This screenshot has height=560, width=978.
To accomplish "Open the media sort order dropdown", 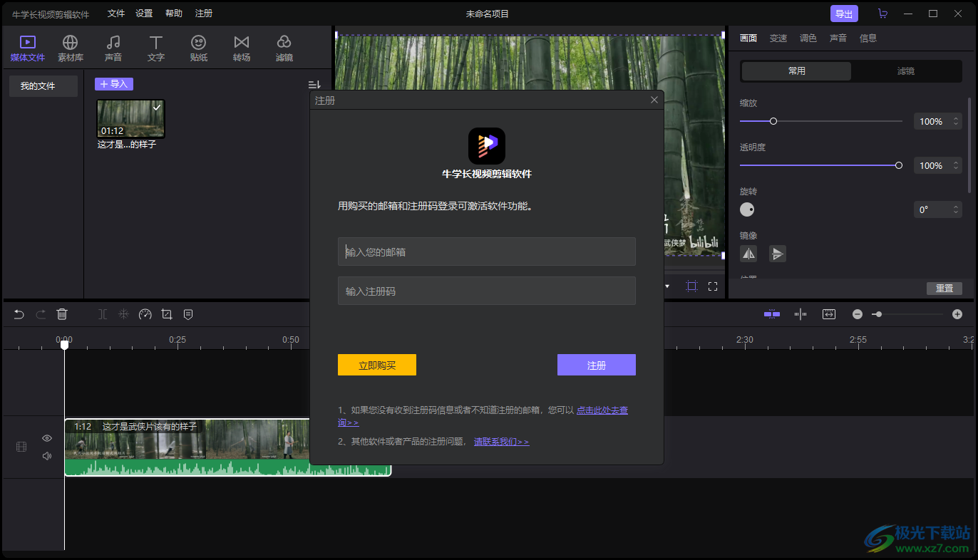I will (x=314, y=85).
